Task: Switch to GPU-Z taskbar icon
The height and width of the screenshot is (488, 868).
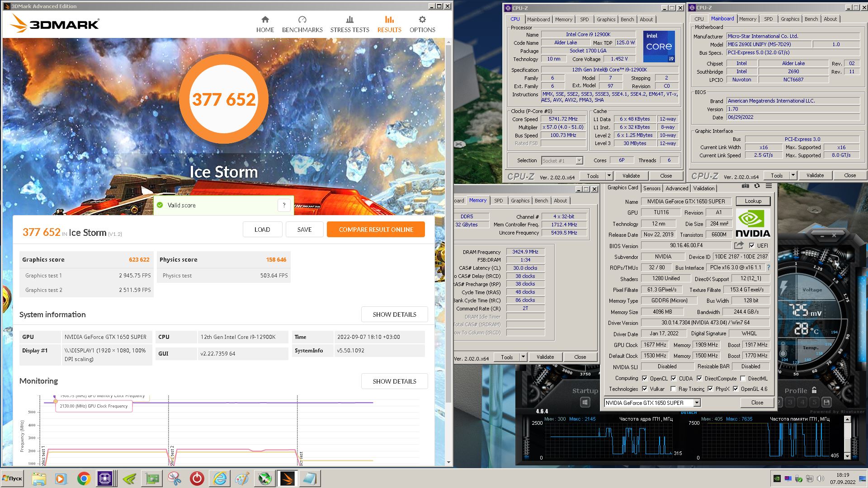Action: pyautogui.click(x=152, y=479)
